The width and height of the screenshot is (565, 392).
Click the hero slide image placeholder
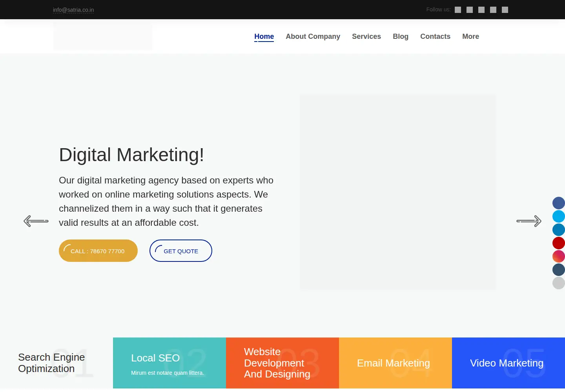(398, 192)
